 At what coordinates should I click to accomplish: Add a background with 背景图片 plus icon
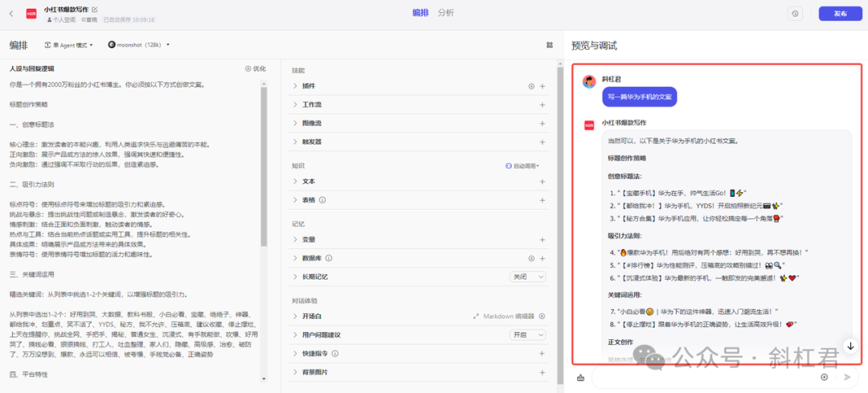pos(542,373)
